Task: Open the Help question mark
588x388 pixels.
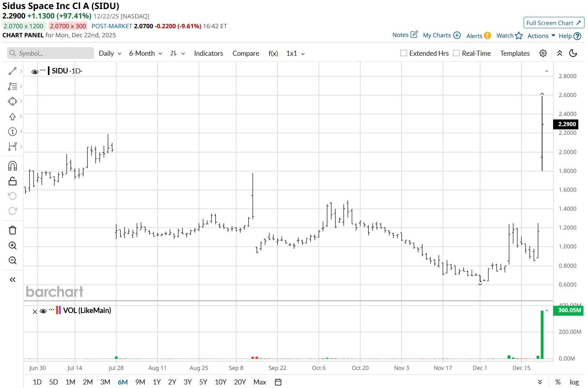Action: (x=577, y=36)
